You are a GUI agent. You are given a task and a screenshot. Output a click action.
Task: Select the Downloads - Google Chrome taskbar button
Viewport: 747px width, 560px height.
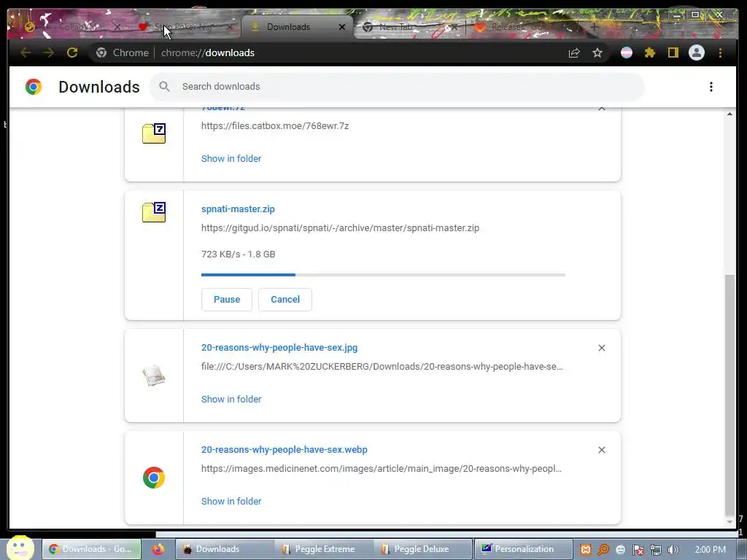91,549
